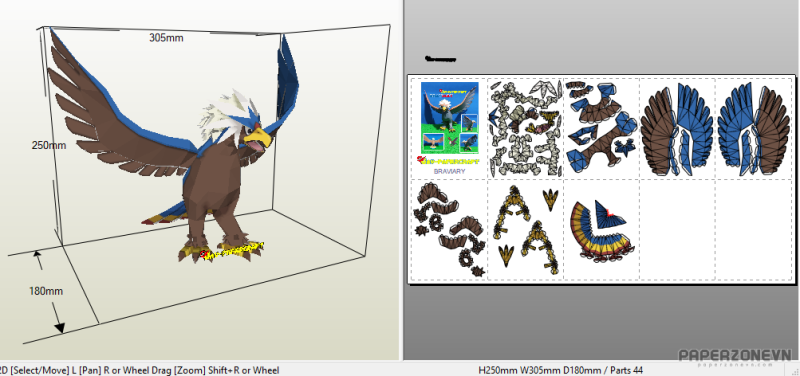The image size is (800, 376).
Task: Select the white crest feather parts page
Action: (526, 128)
